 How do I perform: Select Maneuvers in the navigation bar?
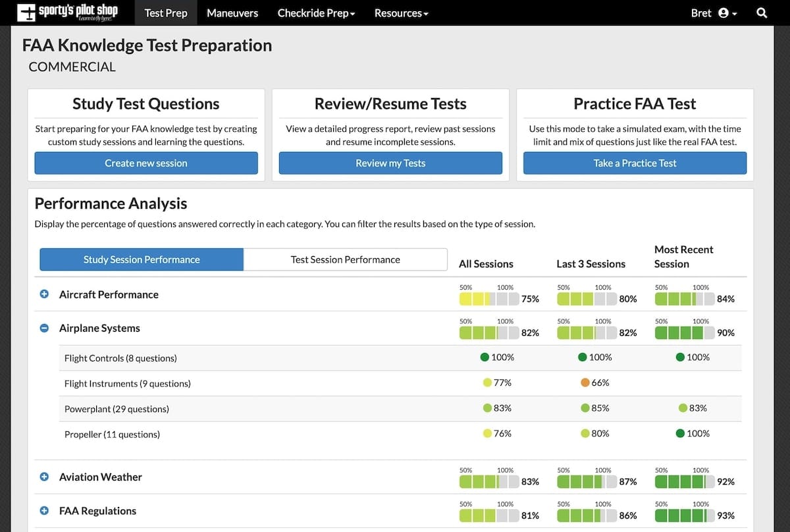(x=232, y=13)
